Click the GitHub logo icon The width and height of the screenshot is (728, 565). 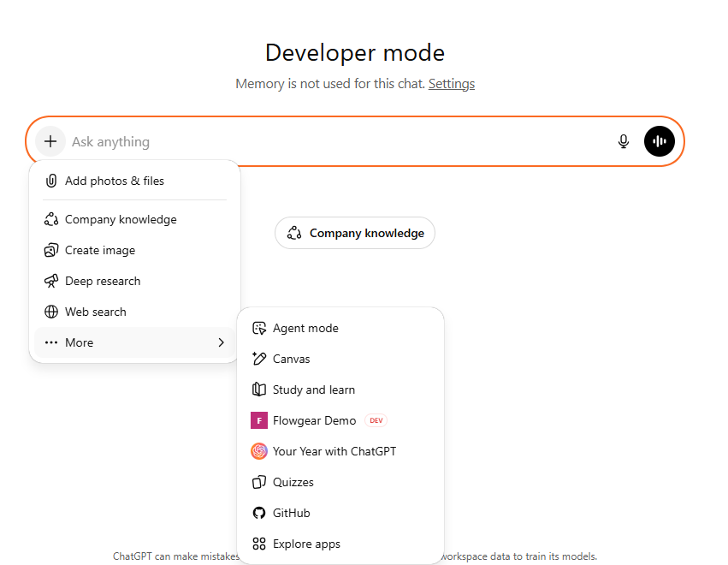click(x=259, y=513)
